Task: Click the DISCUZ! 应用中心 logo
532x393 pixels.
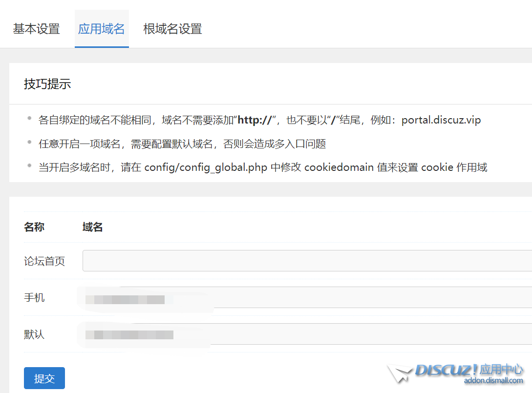Action: pyautogui.click(x=467, y=372)
